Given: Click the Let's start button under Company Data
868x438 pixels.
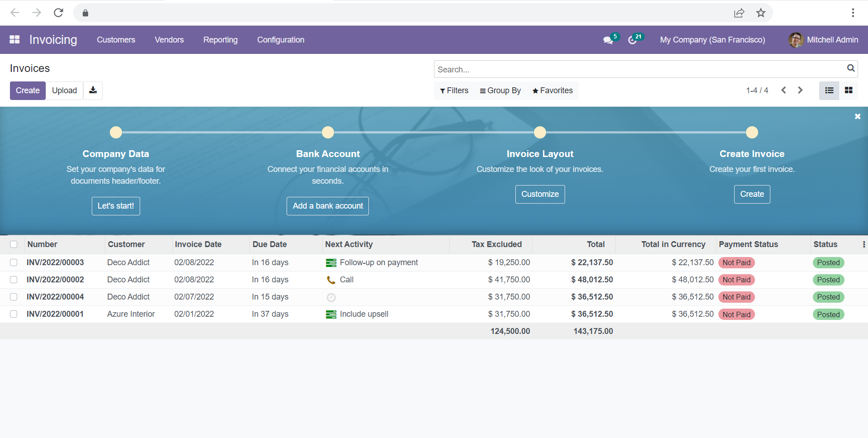Looking at the screenshot, I should [115, 206].
